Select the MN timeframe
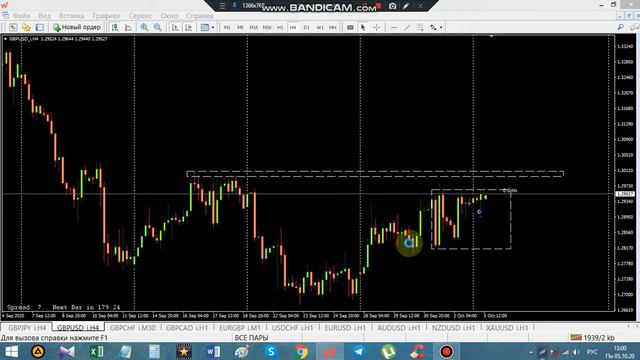This screenshot has height=360, width=640. [x=333, y=27]
